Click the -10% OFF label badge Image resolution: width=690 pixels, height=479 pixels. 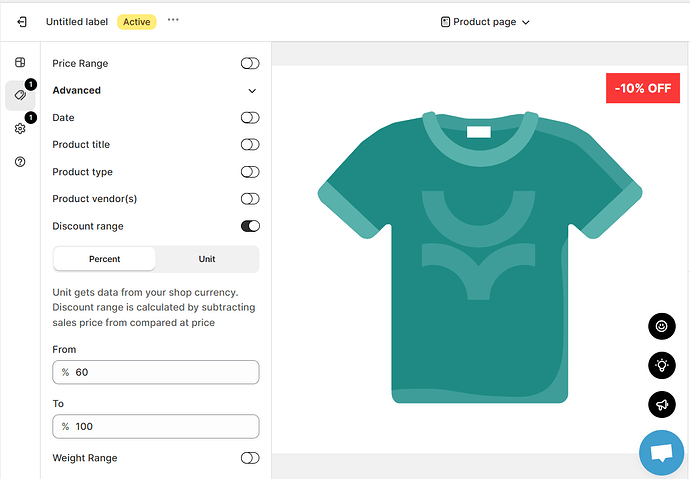[643, 88]
